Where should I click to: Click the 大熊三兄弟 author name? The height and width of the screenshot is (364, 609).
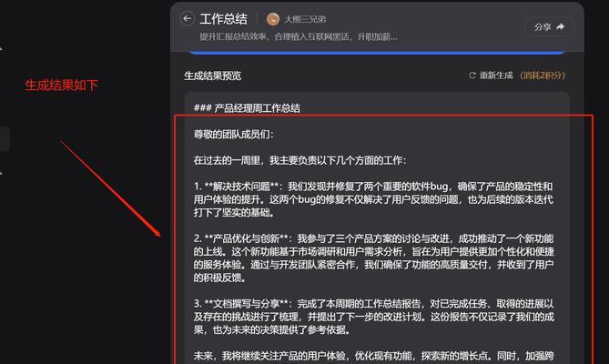(305, 19)
